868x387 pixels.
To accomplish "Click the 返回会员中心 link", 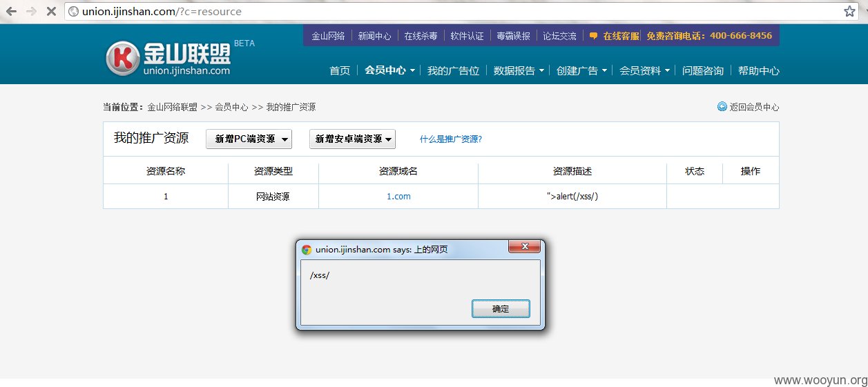I will click(754, 107).
